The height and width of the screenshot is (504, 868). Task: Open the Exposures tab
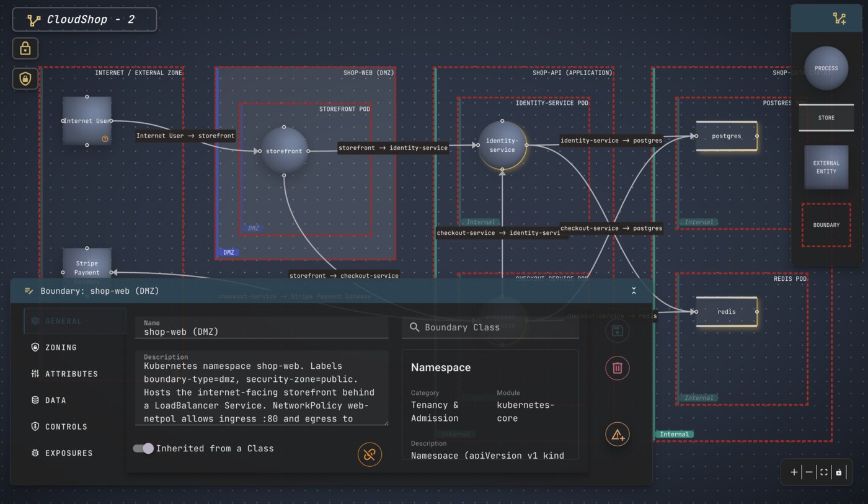74,453
